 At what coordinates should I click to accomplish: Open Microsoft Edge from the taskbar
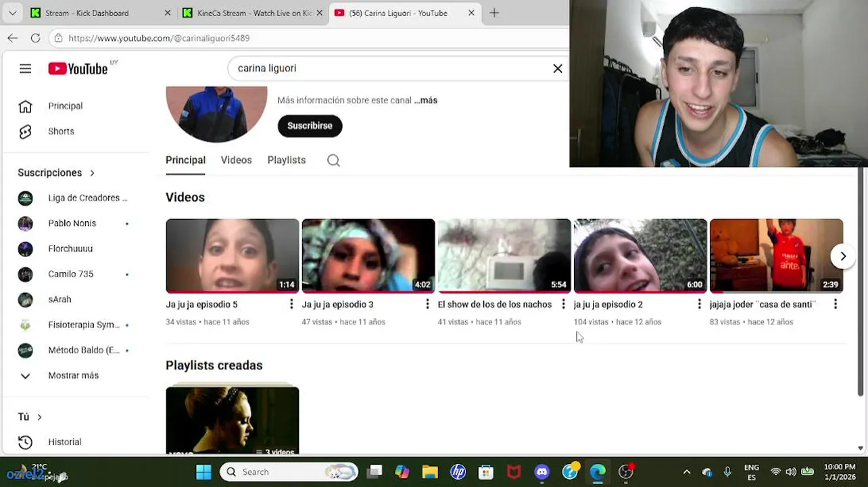598,471
